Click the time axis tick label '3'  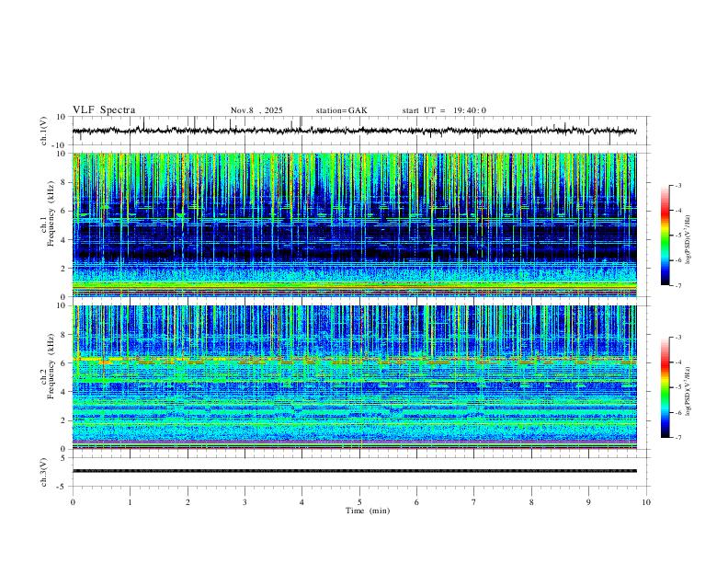245,502
